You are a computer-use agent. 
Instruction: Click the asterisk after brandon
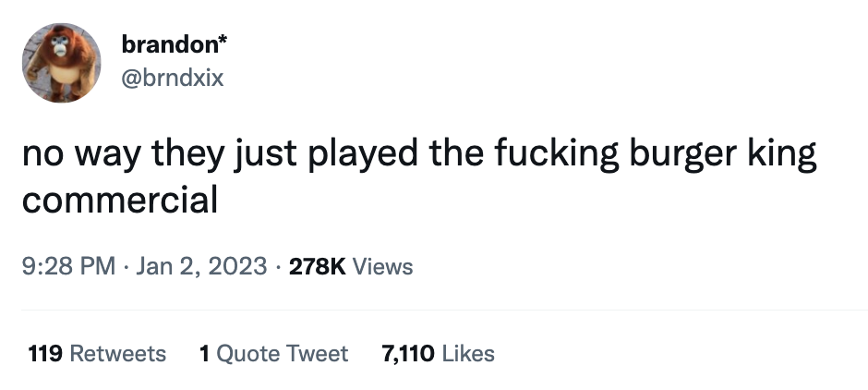[x=224, y=42]
